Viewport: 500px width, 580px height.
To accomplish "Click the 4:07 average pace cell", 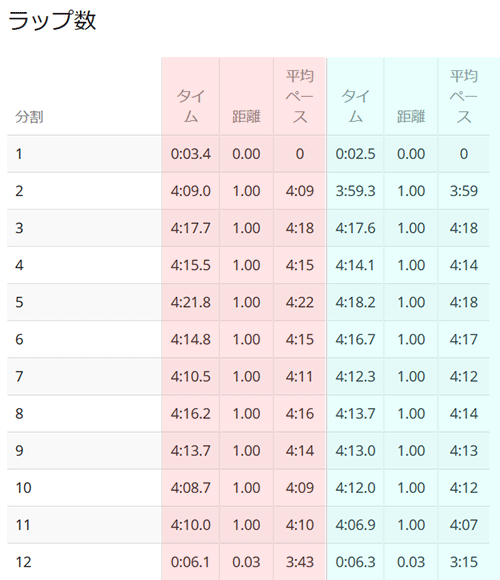I will [x=464, y=525].
